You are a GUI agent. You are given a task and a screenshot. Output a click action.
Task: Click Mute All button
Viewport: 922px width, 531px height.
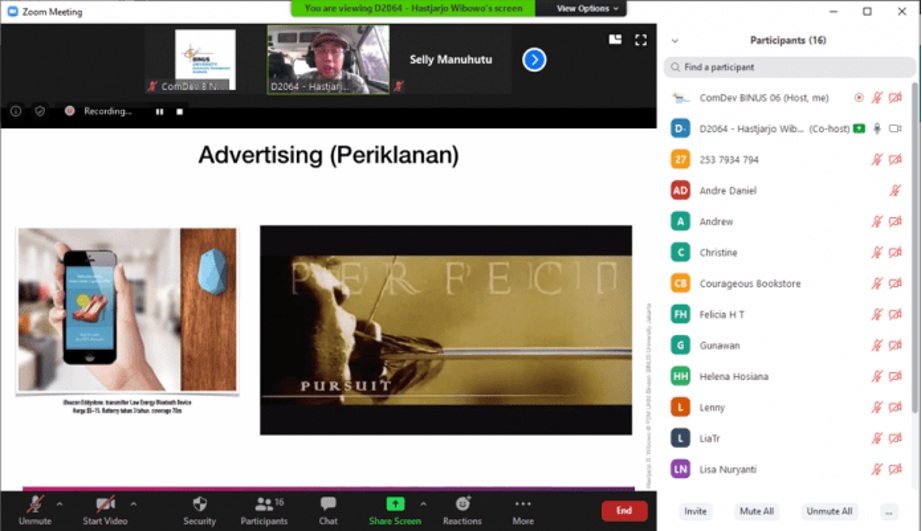756,511
